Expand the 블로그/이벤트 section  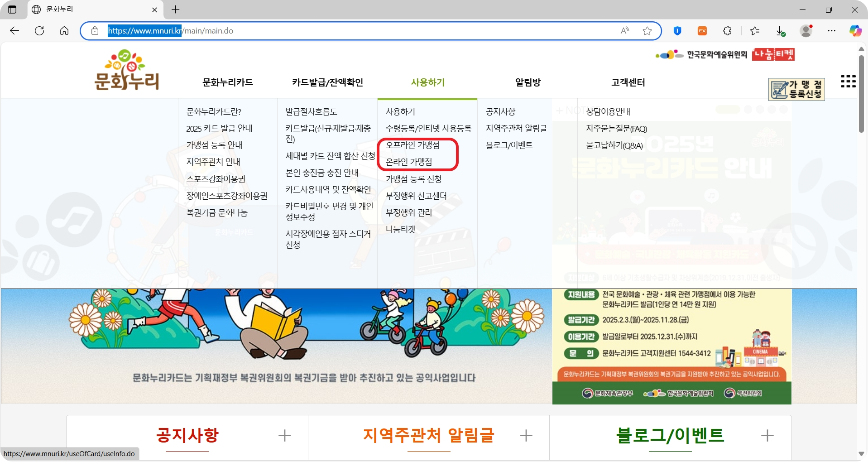pyautogui.click(x=767, y=435)
